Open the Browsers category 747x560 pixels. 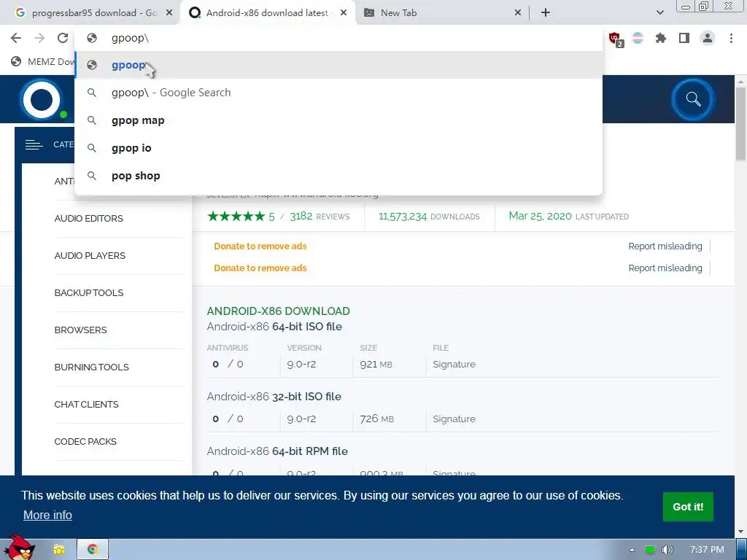(80, 330)
